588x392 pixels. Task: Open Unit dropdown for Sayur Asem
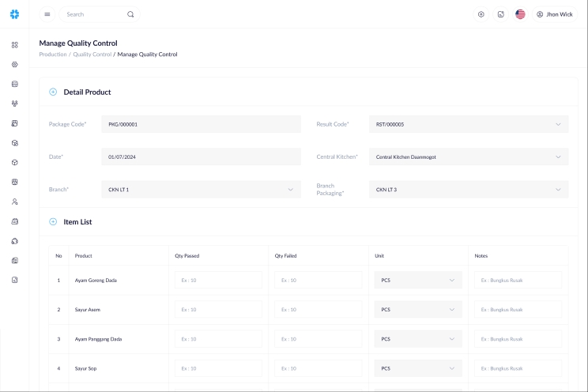(418, 310)
